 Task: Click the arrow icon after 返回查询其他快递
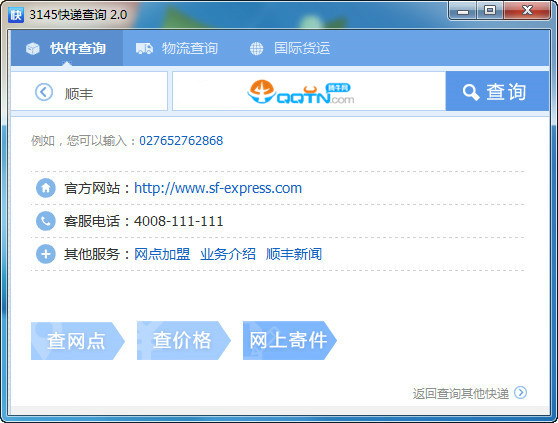[520, 392]
